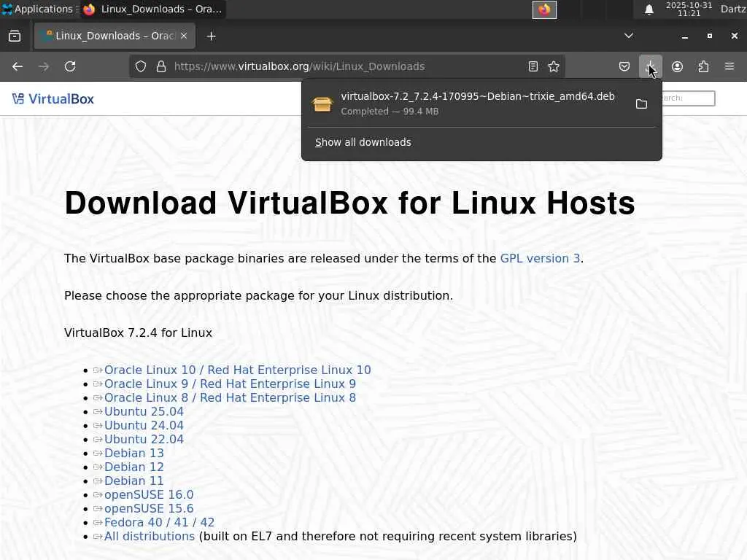Reload the current page
The image size is (747, 560).
tap(70, 66)
